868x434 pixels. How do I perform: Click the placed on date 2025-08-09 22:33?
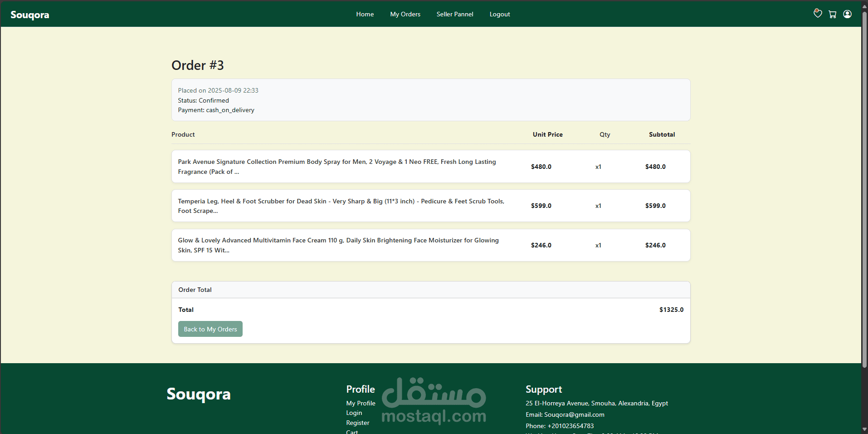click(233, 90)
